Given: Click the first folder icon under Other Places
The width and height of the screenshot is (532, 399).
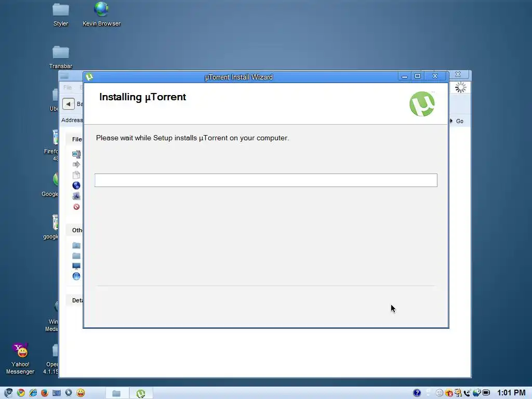Looking at the screenshot, I should [x=76, y=245].
